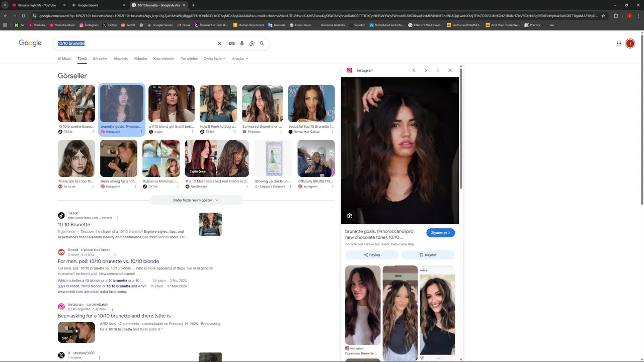Open 10 10 Brunette Exam TikTok thumbnail
This screenshot has width=644, height=362.
click(76, 104)
